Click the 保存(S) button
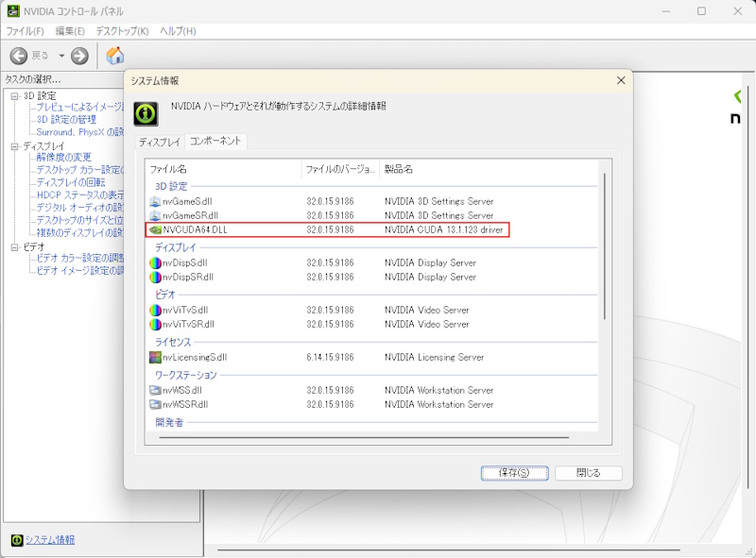756x558 pixels. click(x=513, y=472)
